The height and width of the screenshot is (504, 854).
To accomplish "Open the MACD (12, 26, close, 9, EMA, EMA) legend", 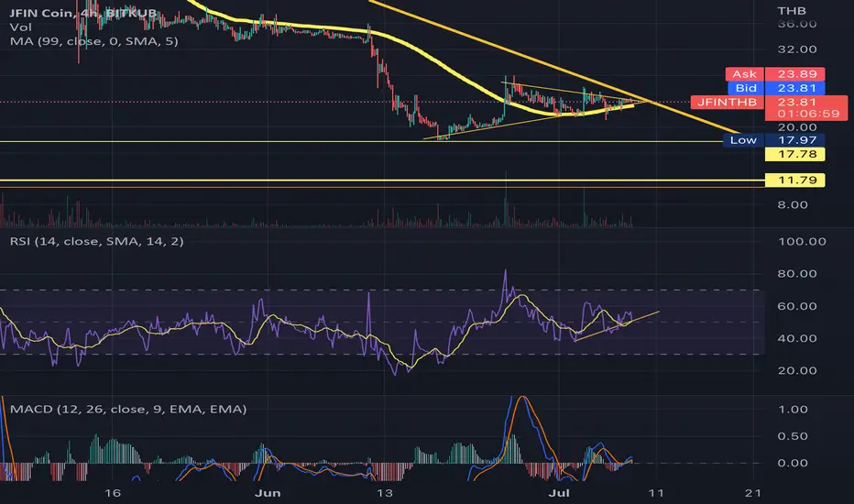I will pyautogui.click(x=128, y=409).
